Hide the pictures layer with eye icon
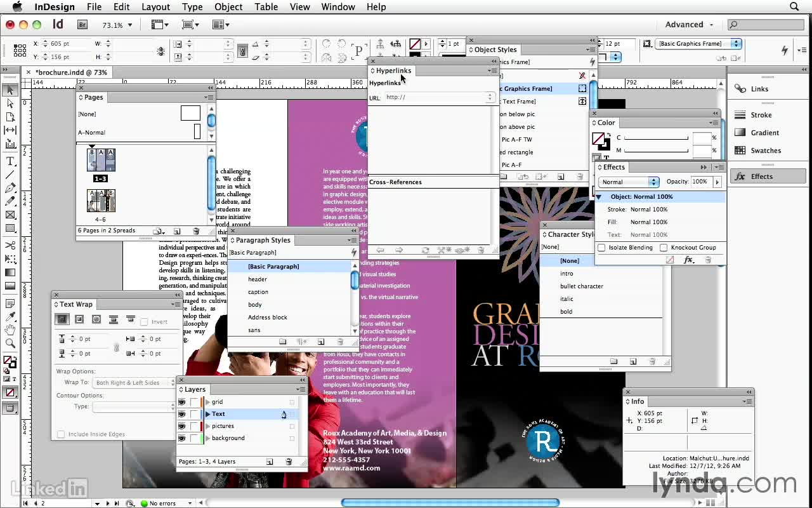This screenshot has height=508, width=812. [x=182, y=426]
